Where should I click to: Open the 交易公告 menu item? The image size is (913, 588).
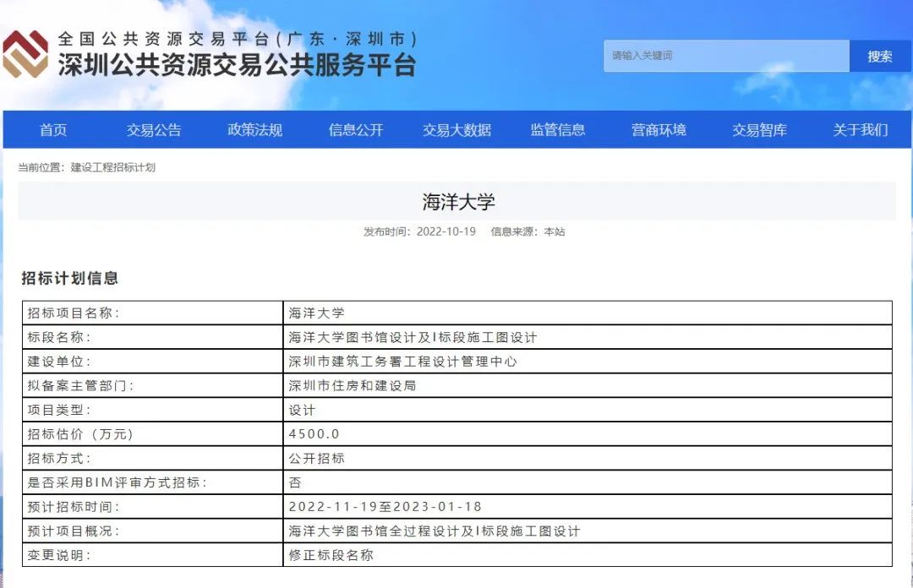154,130
